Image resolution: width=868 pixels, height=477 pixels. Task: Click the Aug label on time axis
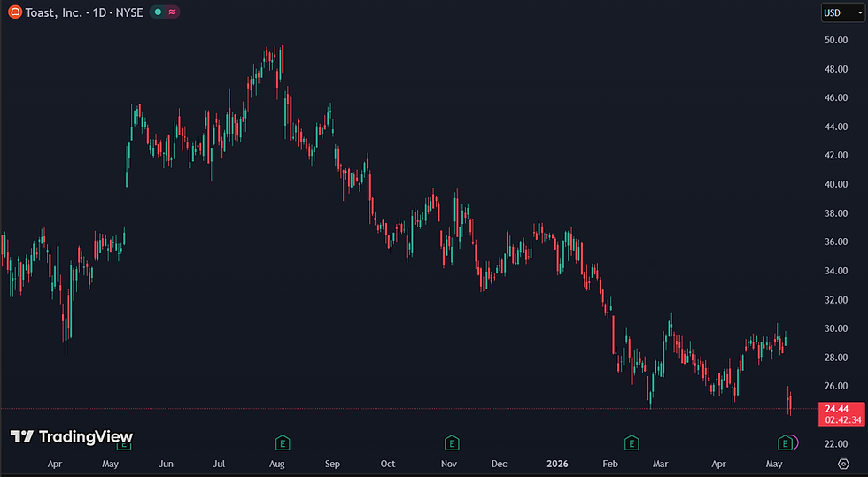tap(276, 465)
